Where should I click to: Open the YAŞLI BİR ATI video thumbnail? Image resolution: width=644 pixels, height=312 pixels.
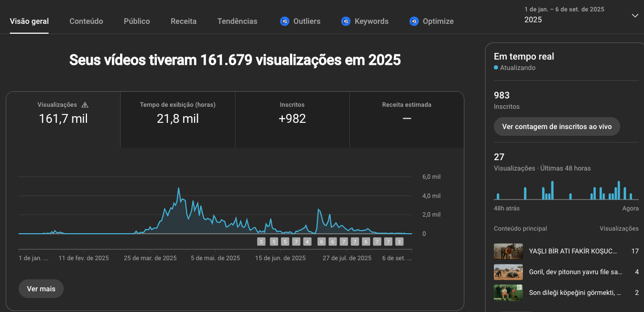[508, 251]
